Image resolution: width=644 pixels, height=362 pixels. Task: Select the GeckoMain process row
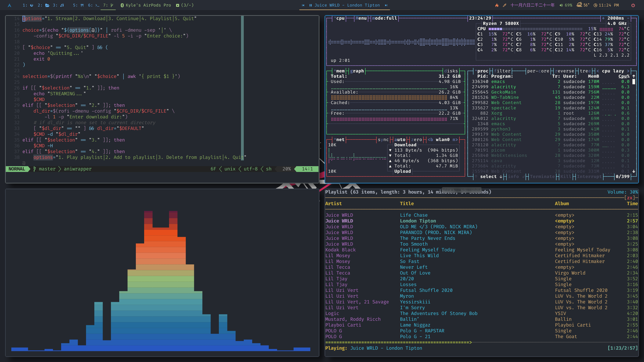[x=550, y=92]
